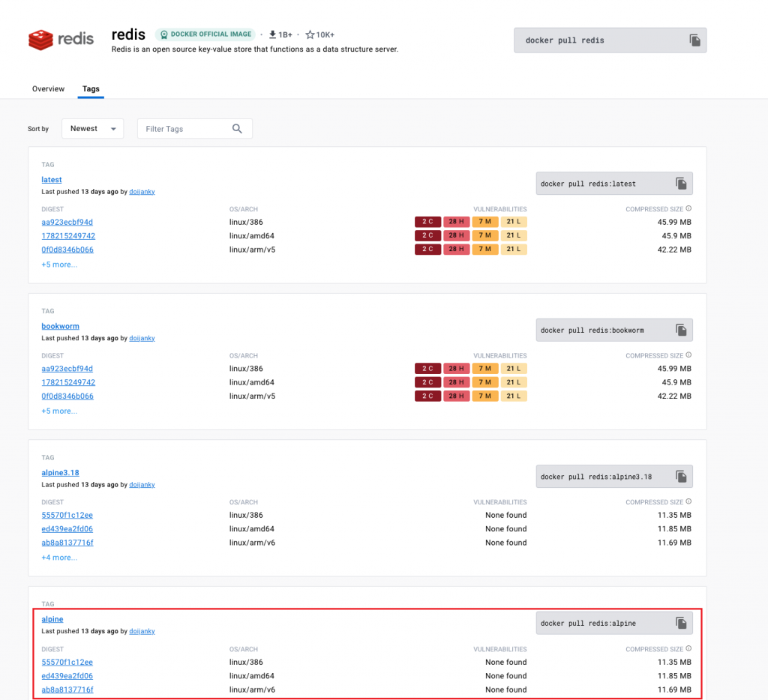Click 7 M medium badge for latest linux/arm/v5
The image size is (768, 700).
(x=485, y=249)
